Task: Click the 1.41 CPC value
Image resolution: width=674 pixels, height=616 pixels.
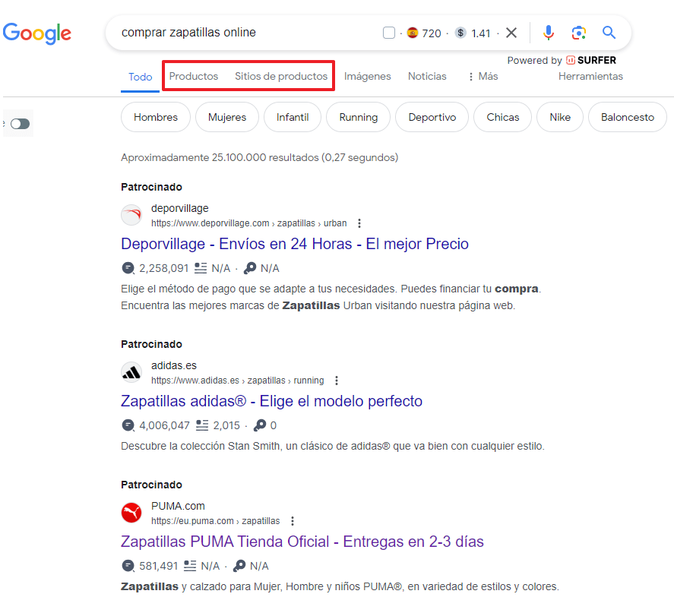Action: point(481,33)
